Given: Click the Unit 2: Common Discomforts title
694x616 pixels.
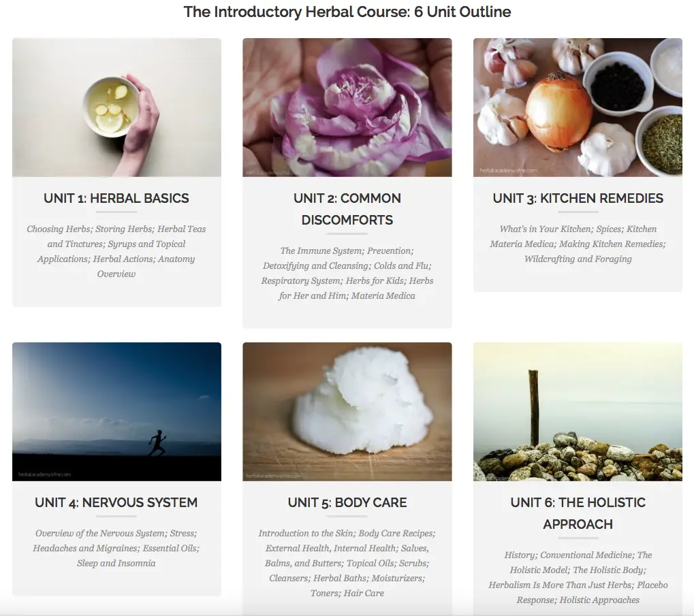Looking at the screenshot, I should [347, 209].
